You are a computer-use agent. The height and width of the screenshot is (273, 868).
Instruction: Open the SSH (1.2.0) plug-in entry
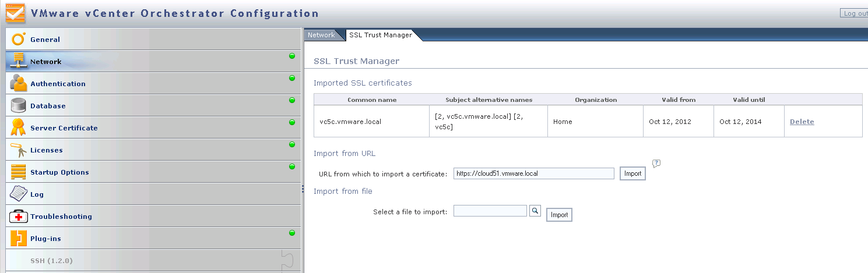click(x=51, y=260)
